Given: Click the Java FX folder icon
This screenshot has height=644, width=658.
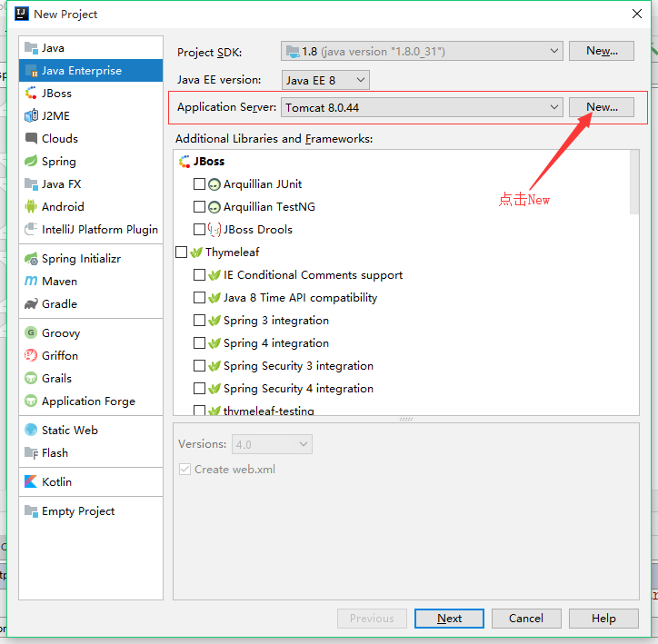Looking at the screenshot, I should pyautogui.click(x=31, y=183).
